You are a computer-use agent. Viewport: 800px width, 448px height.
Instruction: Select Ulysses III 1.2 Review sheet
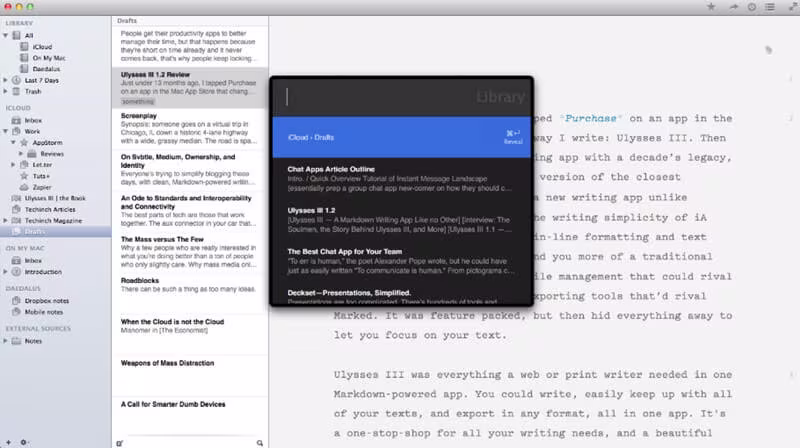point(190,88)
